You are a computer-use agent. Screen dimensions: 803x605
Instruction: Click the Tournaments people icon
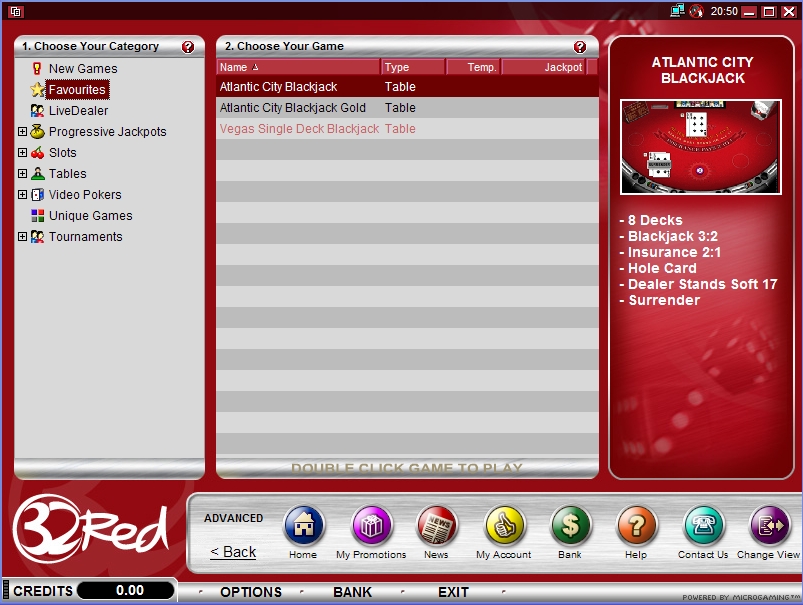coord(37,237)
